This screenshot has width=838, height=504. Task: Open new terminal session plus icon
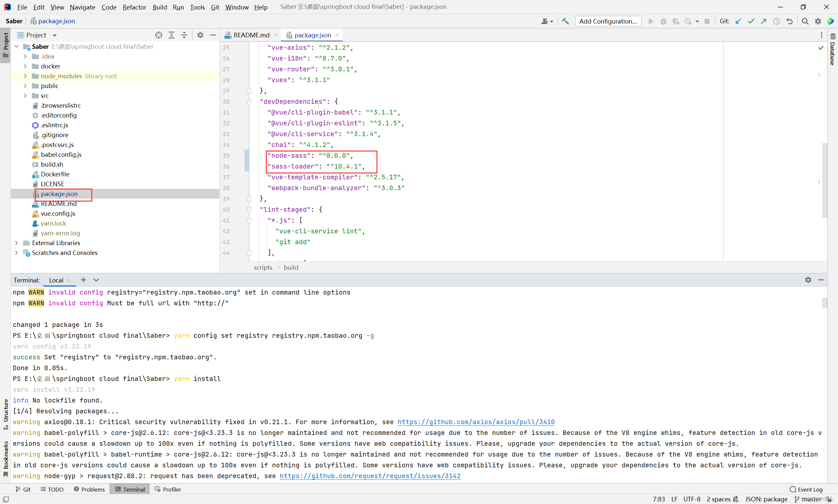(x=83, y=280)
